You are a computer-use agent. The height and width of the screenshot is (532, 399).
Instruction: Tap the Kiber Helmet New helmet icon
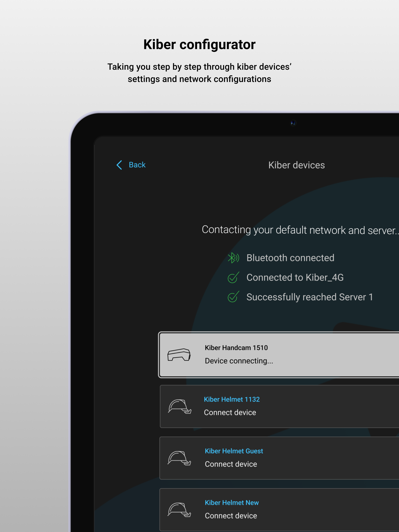click(x=179, y=510)
